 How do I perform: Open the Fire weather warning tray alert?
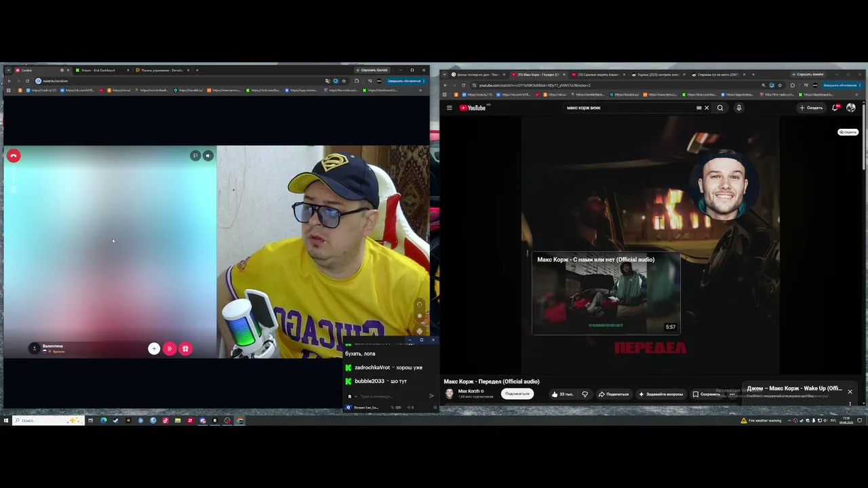[762, 420]
